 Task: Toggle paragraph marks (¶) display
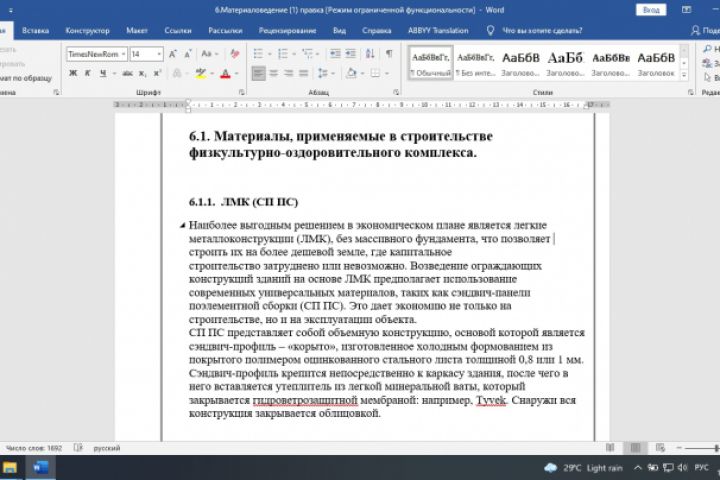point(389,54)
